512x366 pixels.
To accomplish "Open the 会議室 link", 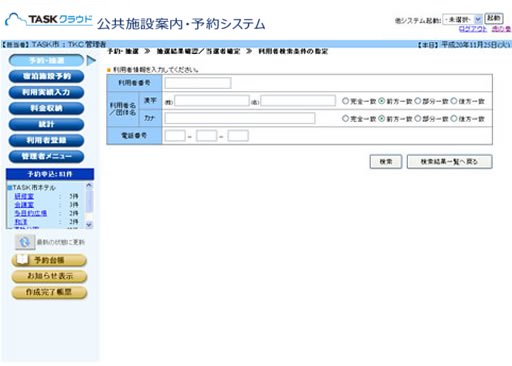I will (24, 205).
